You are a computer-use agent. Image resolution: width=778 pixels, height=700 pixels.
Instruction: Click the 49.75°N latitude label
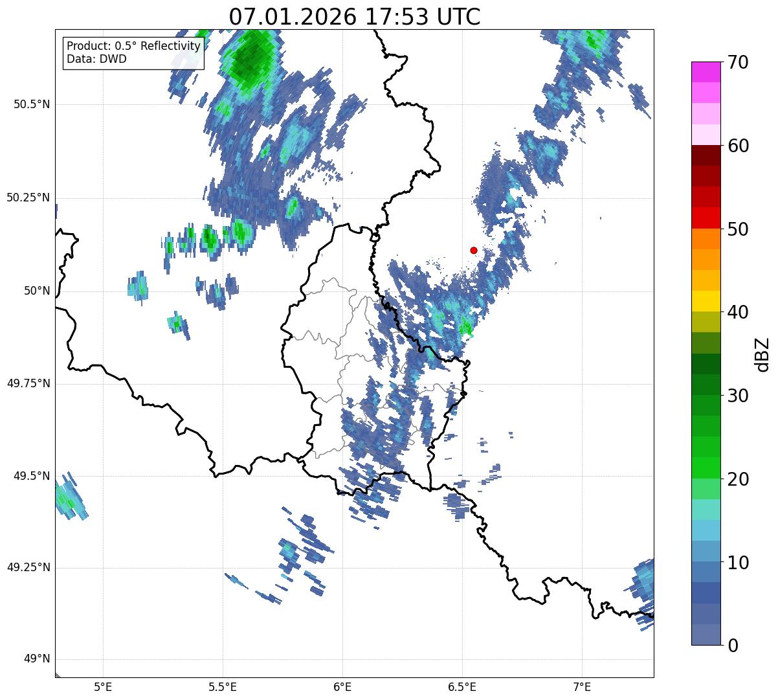pos(28,383)
